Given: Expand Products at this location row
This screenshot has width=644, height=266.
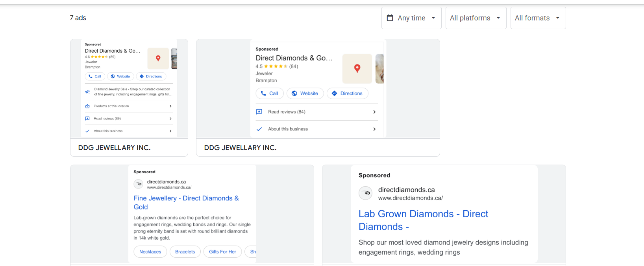Looking at the screenshot, I should pyautogui.click(x=129, y=106).
